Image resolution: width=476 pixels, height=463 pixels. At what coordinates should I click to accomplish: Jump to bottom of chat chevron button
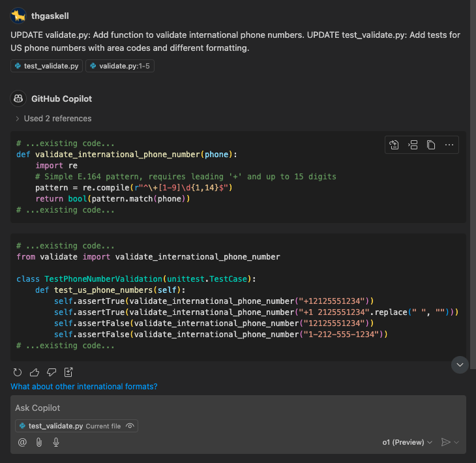click(x=460, y=365)
